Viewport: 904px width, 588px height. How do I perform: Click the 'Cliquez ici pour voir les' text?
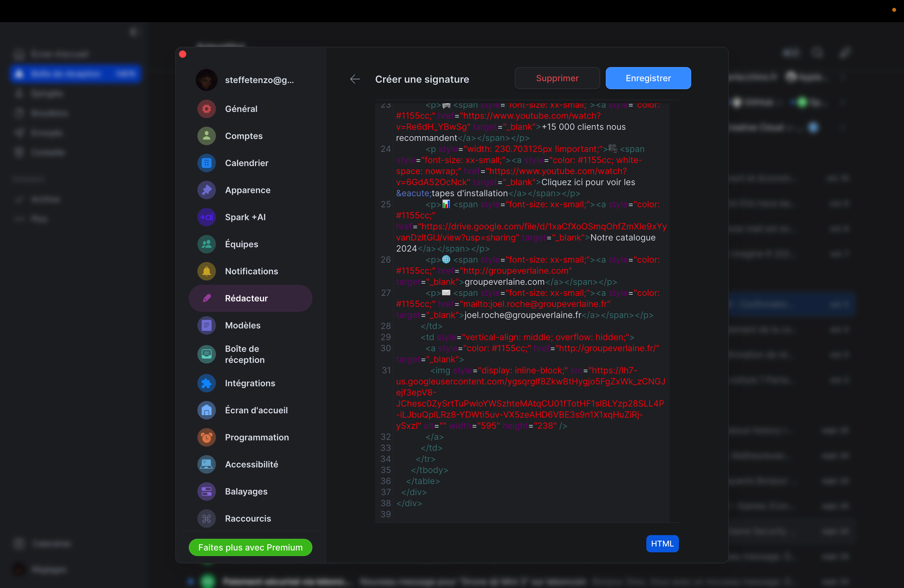[588, 182]
